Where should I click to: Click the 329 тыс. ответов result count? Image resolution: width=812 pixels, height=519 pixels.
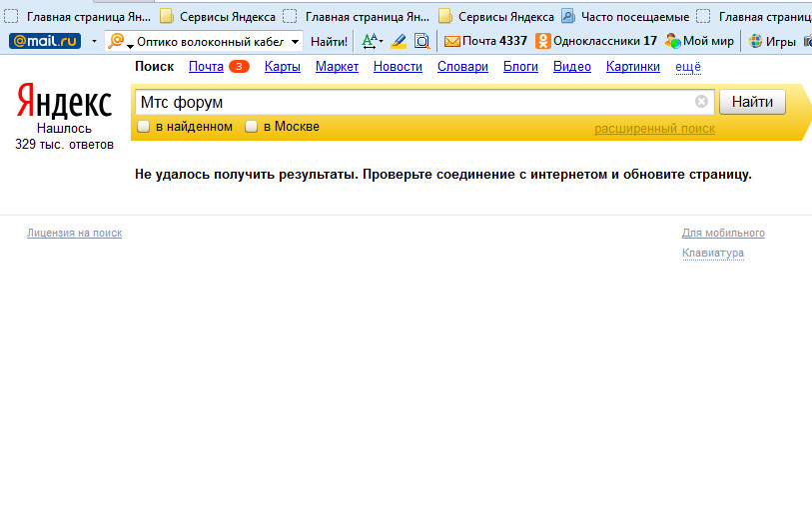click(64, 145)
